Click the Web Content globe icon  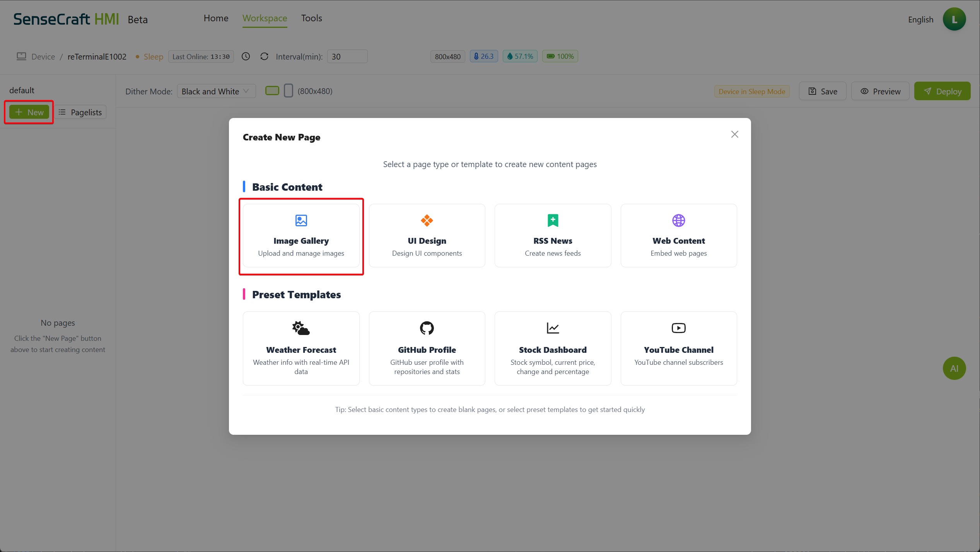coord(678,220)
